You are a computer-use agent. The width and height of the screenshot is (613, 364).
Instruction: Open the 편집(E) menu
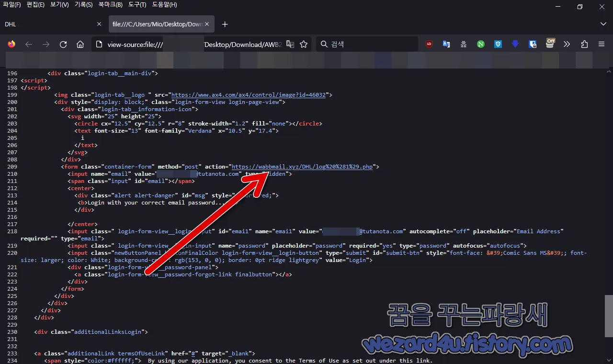click(35, 5)
